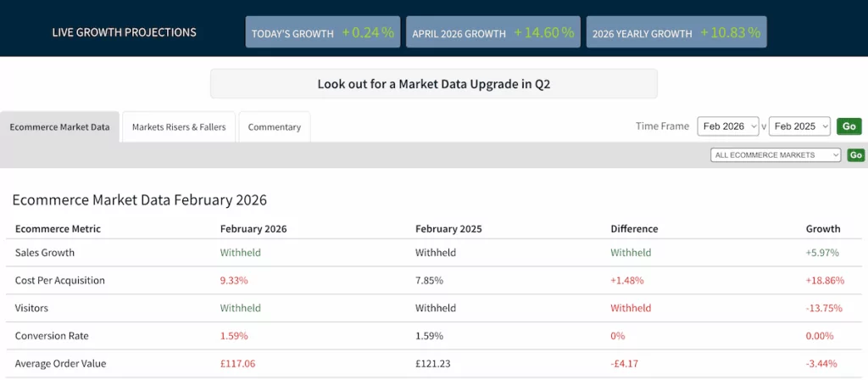Click the Live Growth Projections heading
868x380 pixels.
[124, 32]
